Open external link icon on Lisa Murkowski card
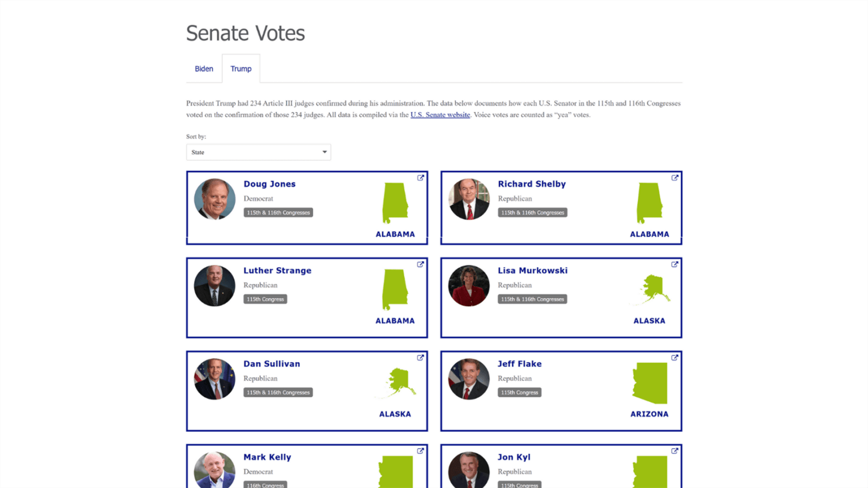The width and height of the screenshot is (868, 488). click(675, 265)
